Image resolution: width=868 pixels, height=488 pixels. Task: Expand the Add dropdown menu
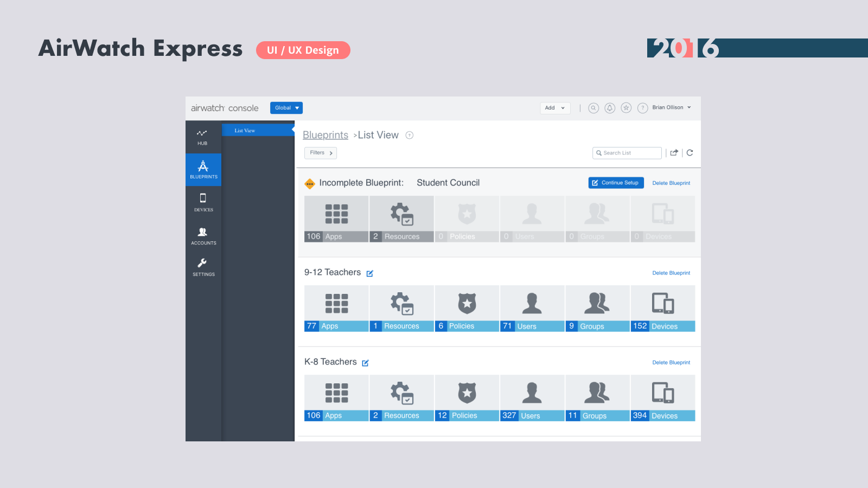click(555, 108)
